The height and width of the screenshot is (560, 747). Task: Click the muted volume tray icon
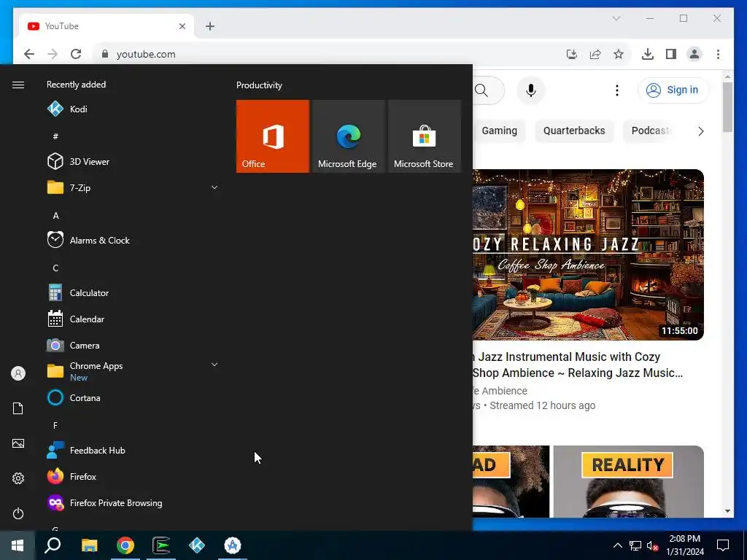point(653,545)
